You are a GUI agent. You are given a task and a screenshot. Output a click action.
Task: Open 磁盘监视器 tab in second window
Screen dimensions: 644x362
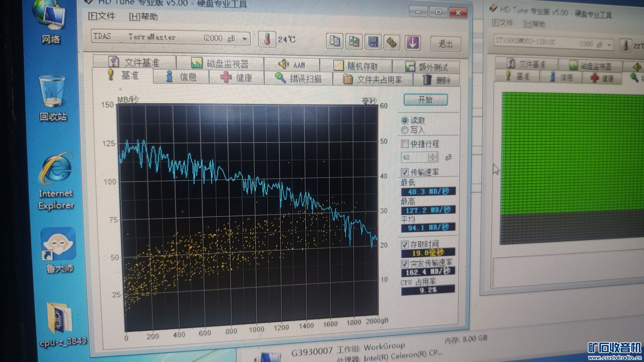590,66
